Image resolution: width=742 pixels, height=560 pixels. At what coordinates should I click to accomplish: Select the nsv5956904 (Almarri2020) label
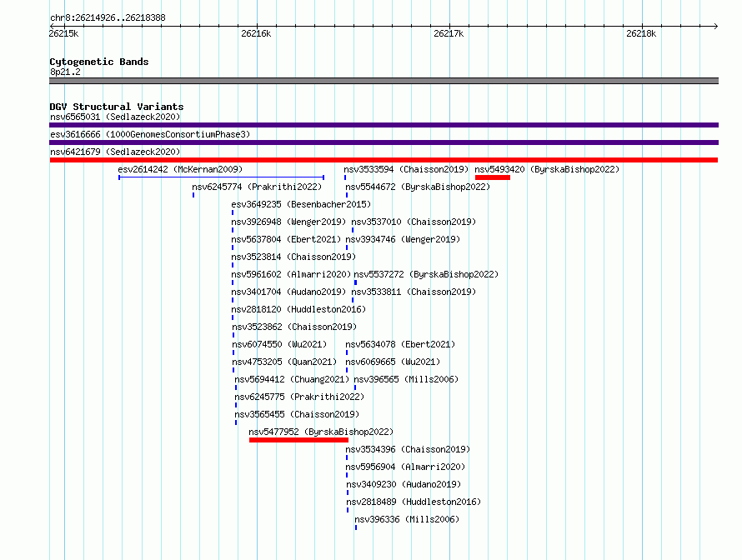click(405, 467)
